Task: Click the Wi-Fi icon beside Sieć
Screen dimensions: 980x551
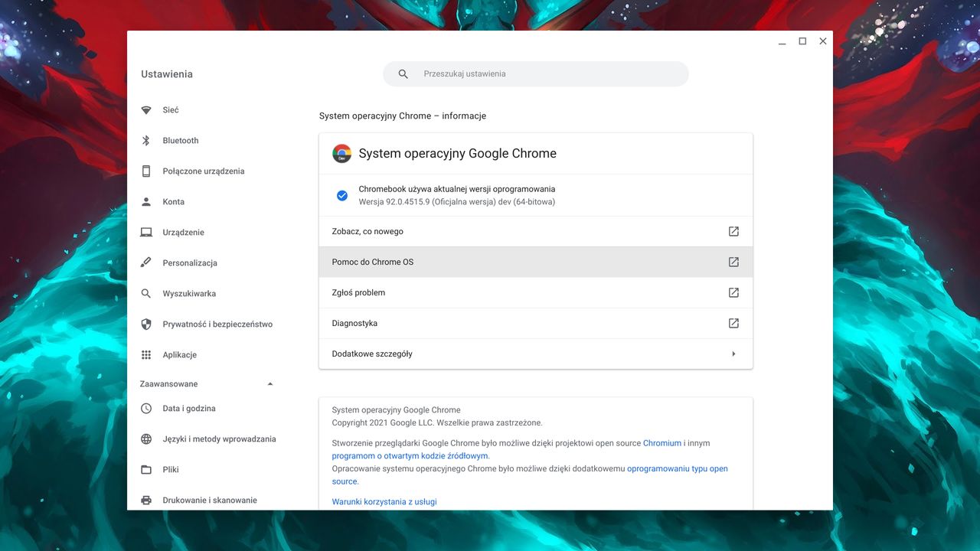Action: click(146, 110)
